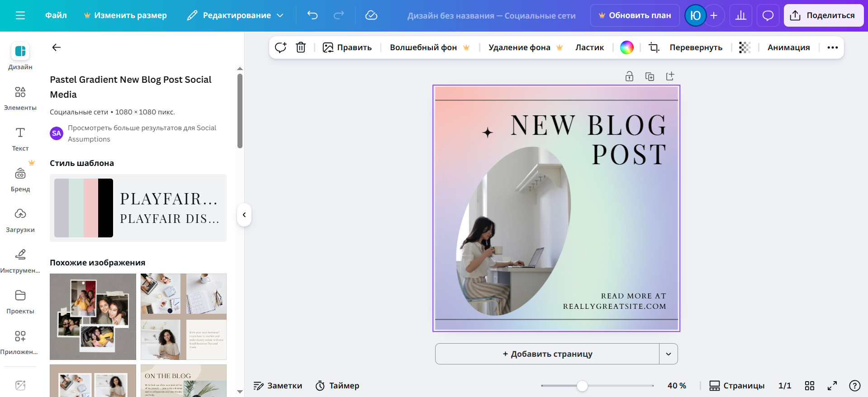
Task: Open the comments speech bubble icon
Action: (x=768, y=15)
